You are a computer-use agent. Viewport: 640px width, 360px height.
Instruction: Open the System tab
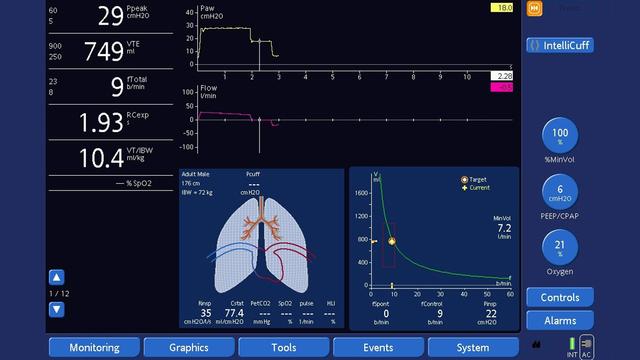point(473,347)
